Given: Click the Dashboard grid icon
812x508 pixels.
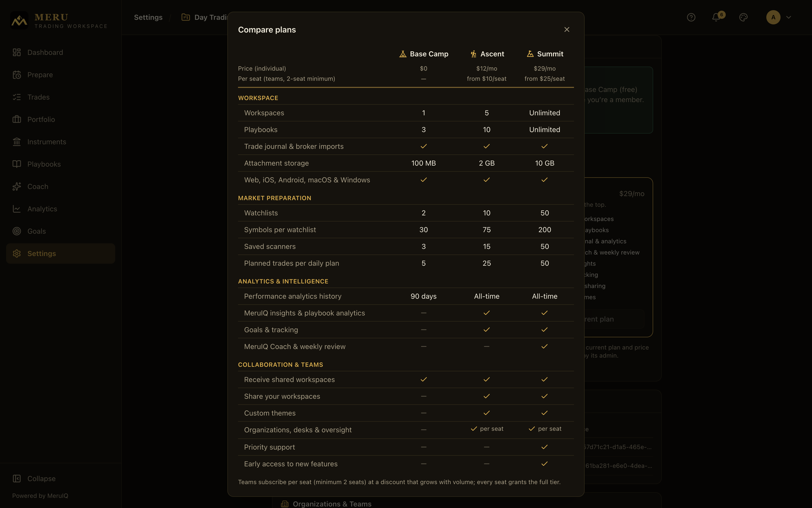Looking at the screenshot, I should [x=17, y=52].
